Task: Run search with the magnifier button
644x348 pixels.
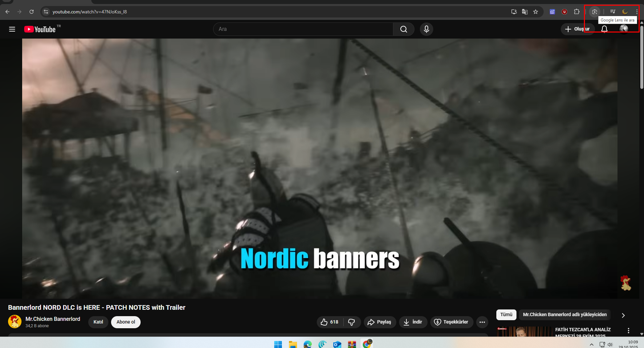Action: pos(404,29)
